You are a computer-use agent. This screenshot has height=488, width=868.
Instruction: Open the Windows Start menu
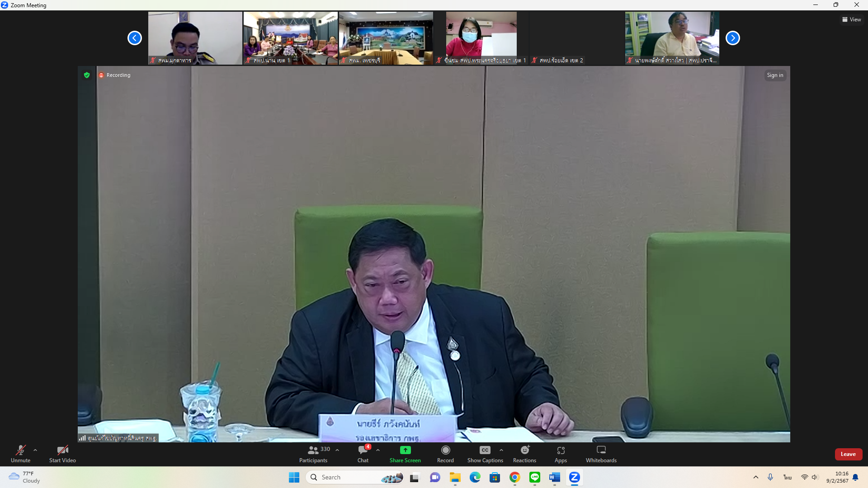tap(294, 477)
